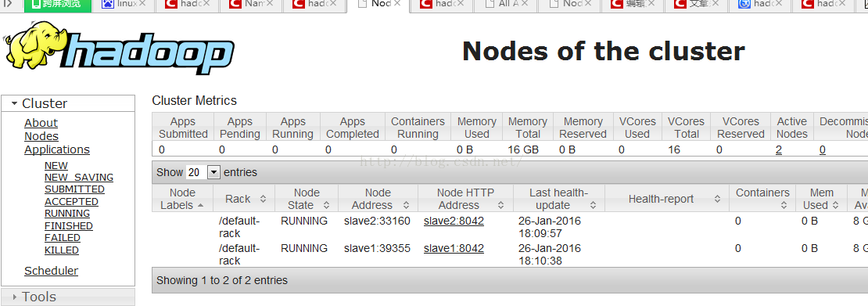Sort by Node Address column arrows

pyautogui.click(x=407, y=205)
